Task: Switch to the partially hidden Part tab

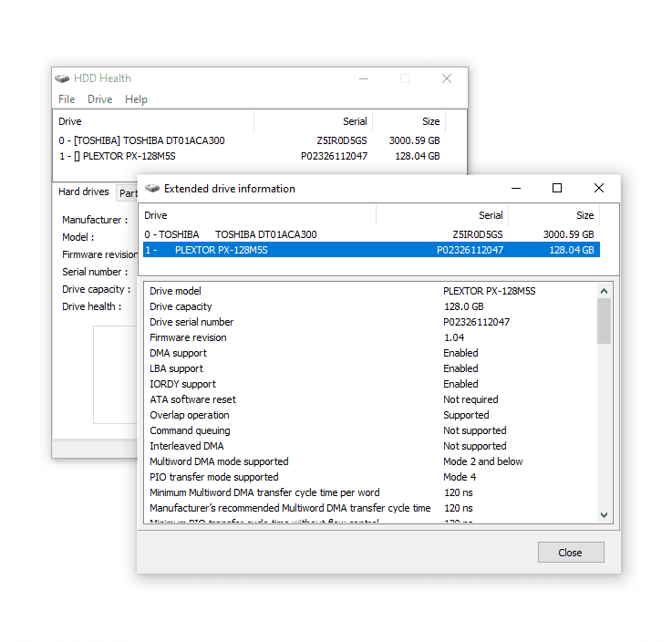Action: point(128,193)
